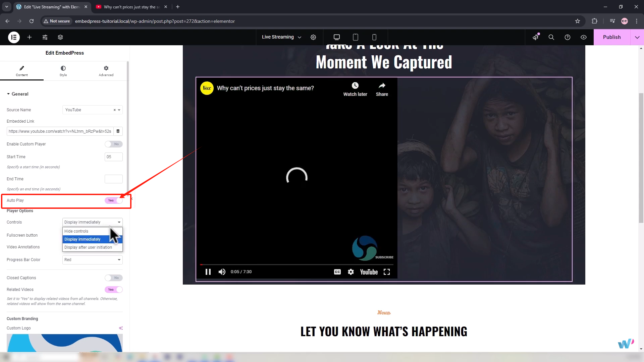Preview changes with eye icon

(x=584, y=37)
